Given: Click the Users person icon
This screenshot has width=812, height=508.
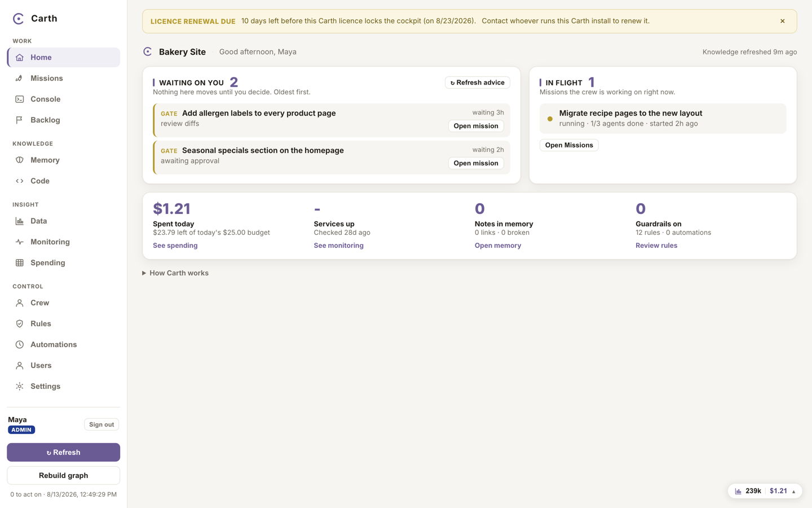Looking at the screenshot, I should point(20,366).
